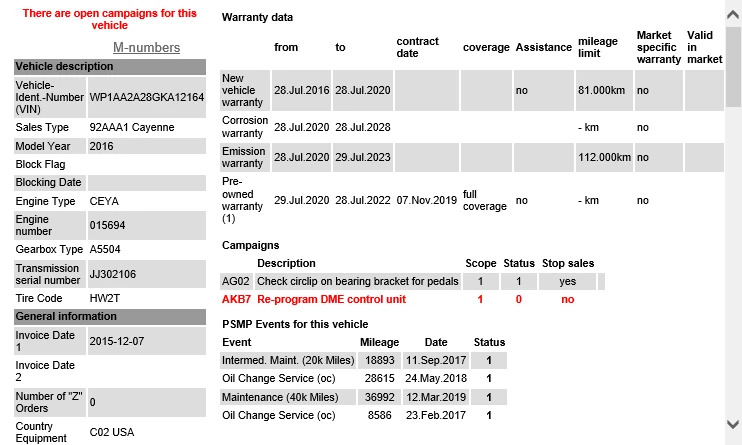Click campaign code AG02

pyautogui.click(x=236, y=281)
